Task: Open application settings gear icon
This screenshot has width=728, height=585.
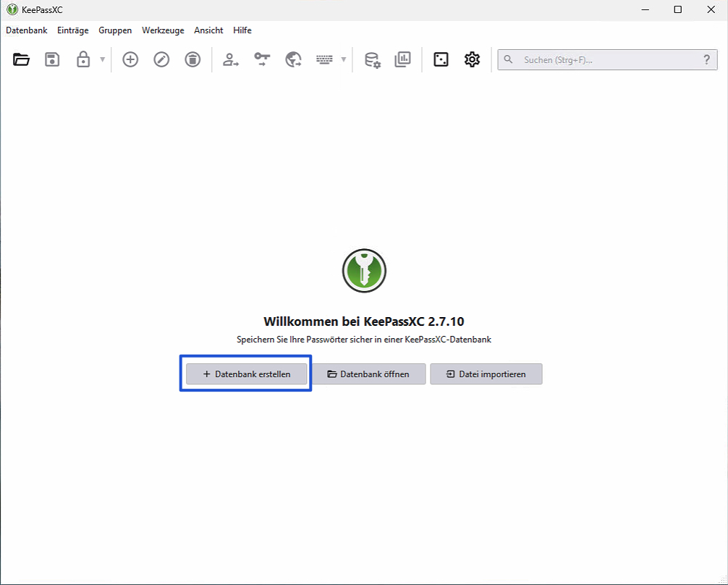Action: tap(472, 59)
